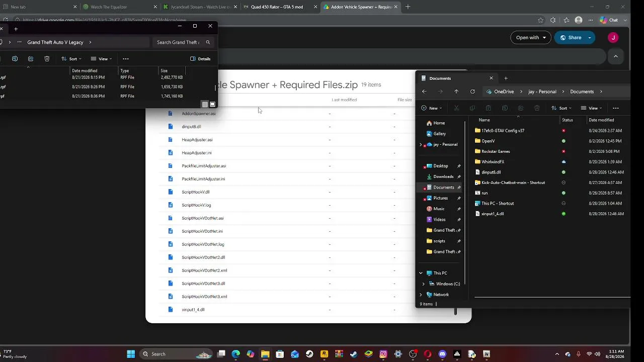Show hidden system tray icons

coord(557,354)
